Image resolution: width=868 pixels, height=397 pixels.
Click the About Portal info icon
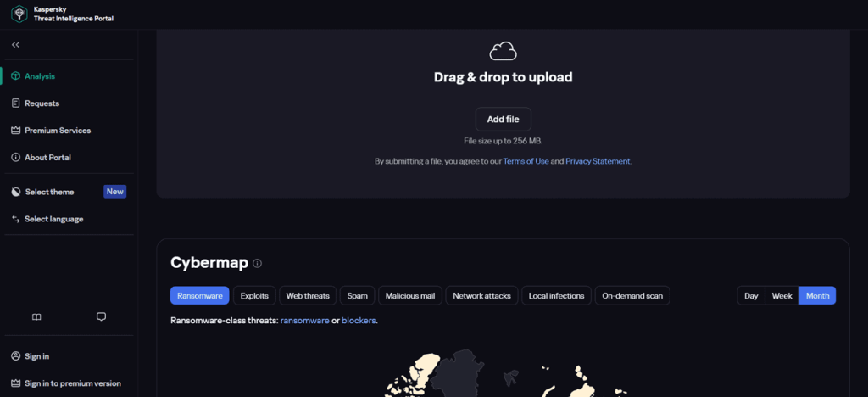pyautogui.click(x=16, y=158)
